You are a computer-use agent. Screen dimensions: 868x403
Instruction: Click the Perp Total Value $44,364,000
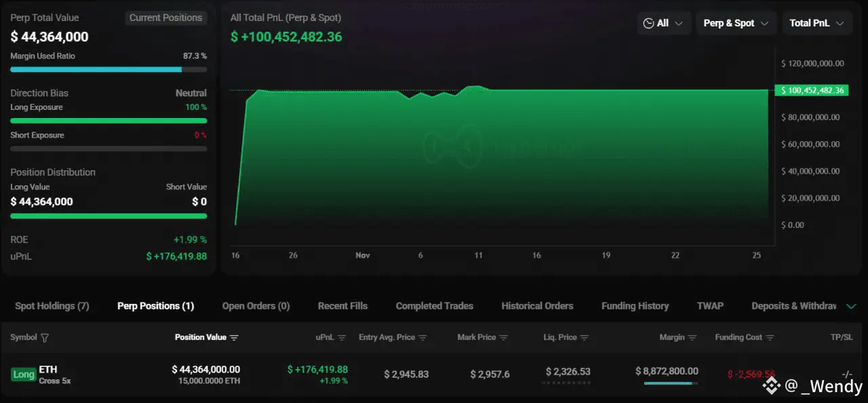(50, 37)
